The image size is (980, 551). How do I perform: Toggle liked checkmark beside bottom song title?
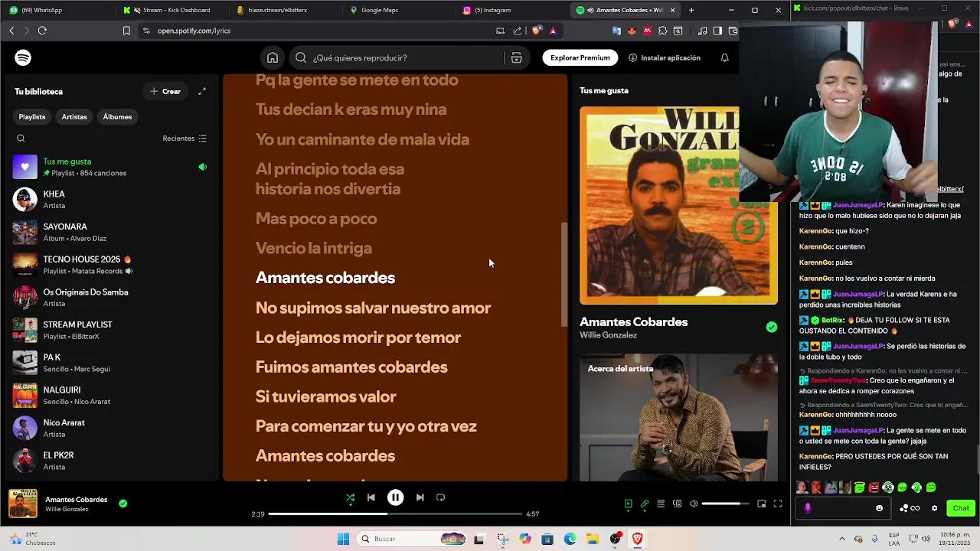pos(122,504)
